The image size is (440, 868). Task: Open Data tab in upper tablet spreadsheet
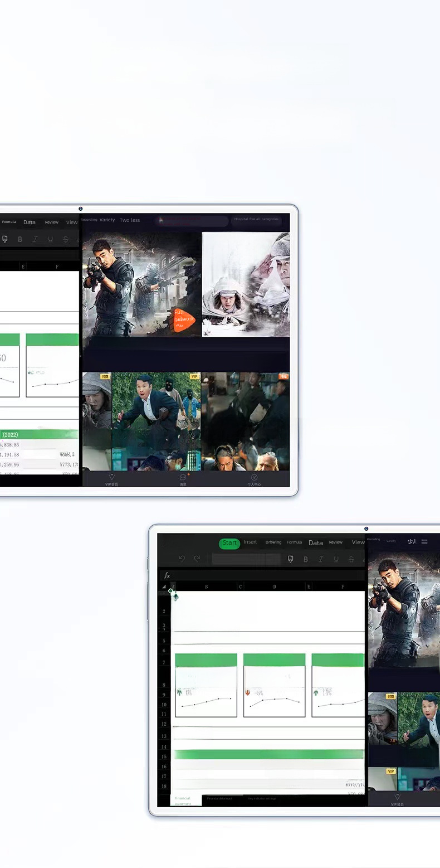click(30, 222)
